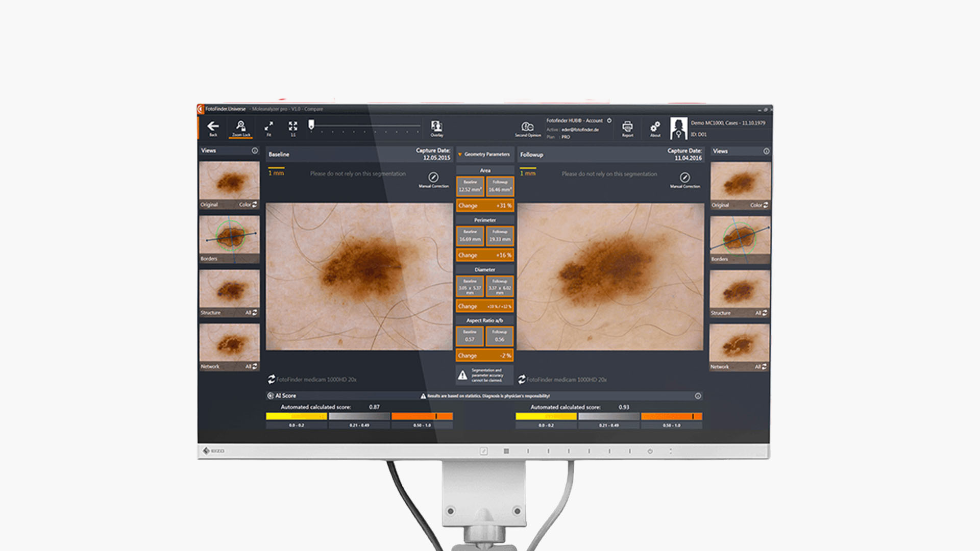Screen dimensions: 980x551
Task: Collapse the Geometry Parameters panel
Action: coord(460,154)
